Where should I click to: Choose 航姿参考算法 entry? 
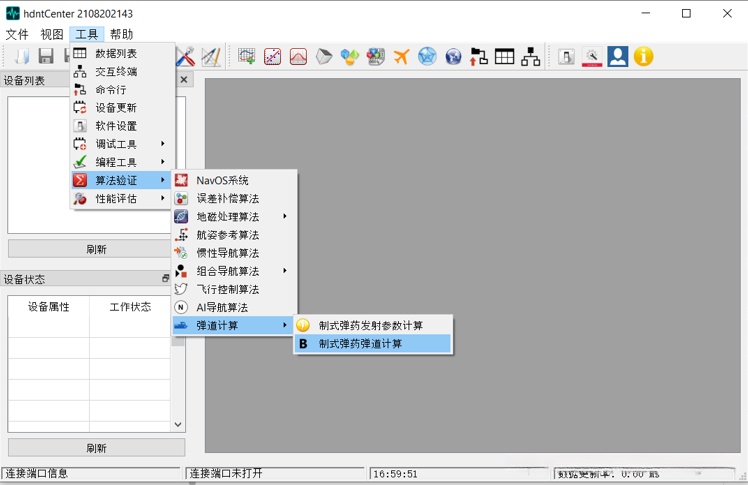234,235
